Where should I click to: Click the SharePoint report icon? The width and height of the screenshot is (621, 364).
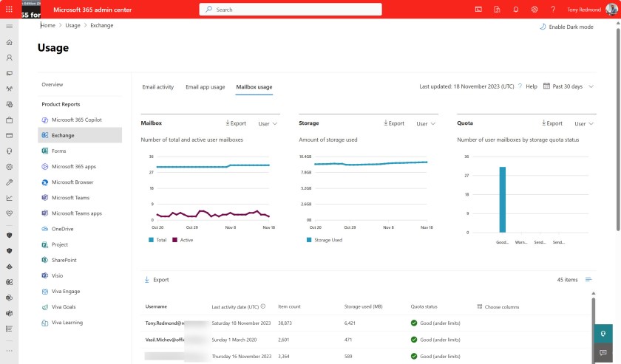pyautogui.click(x=45, y=260)
